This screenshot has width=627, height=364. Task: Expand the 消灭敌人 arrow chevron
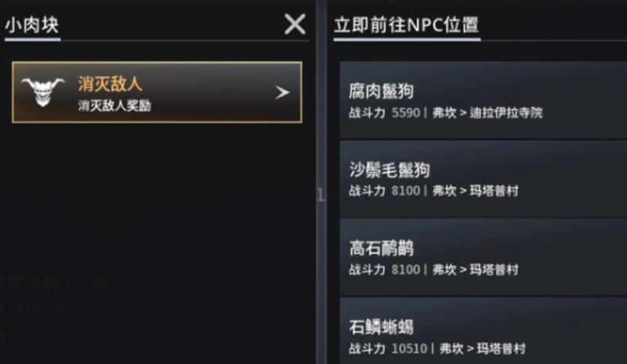(283, 92)
